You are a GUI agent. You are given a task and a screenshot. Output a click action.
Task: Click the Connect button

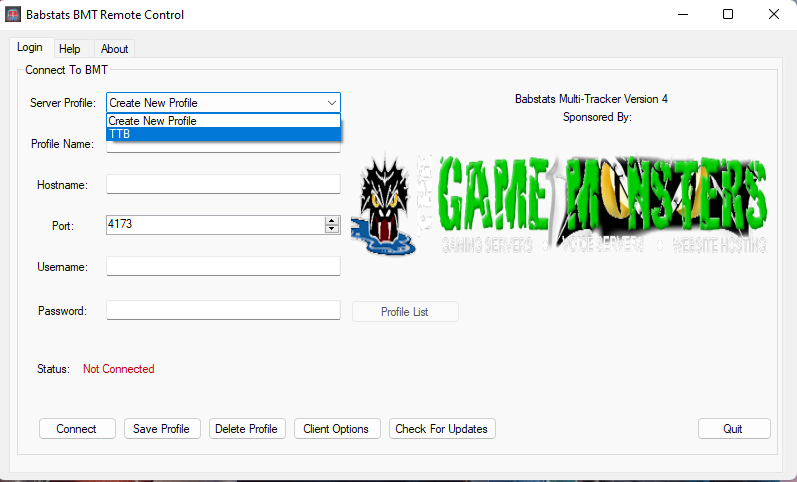77,429
